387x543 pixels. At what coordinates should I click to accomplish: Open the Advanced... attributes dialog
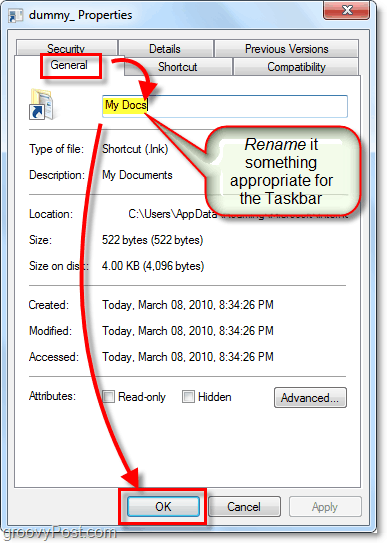(x=310, y=398)
